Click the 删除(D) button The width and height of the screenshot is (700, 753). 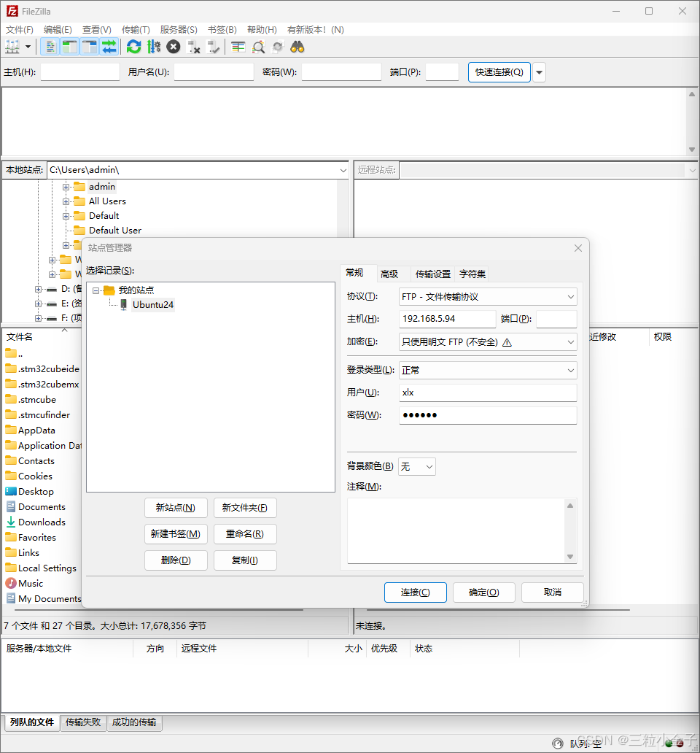pos(176,560)
